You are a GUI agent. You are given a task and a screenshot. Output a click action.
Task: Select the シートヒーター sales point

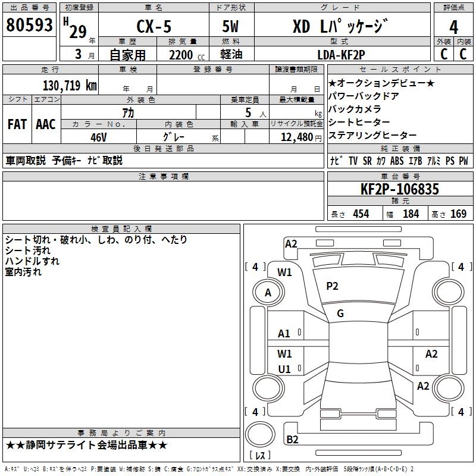pos(359,122)
